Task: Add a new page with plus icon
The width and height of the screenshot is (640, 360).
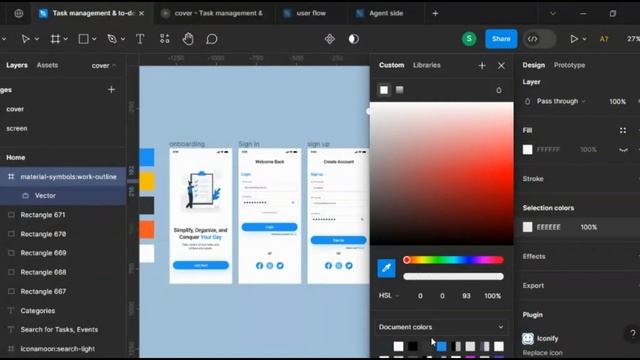Action: (111, 89)
